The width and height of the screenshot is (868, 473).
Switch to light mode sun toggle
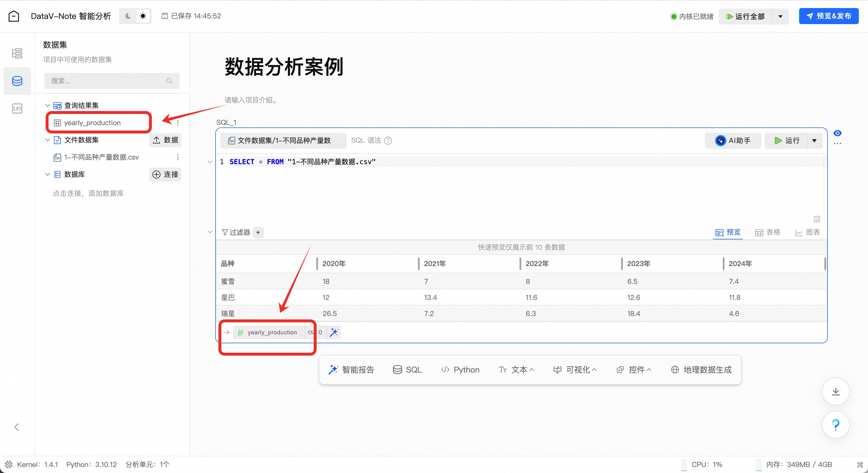tap(143, 16)
